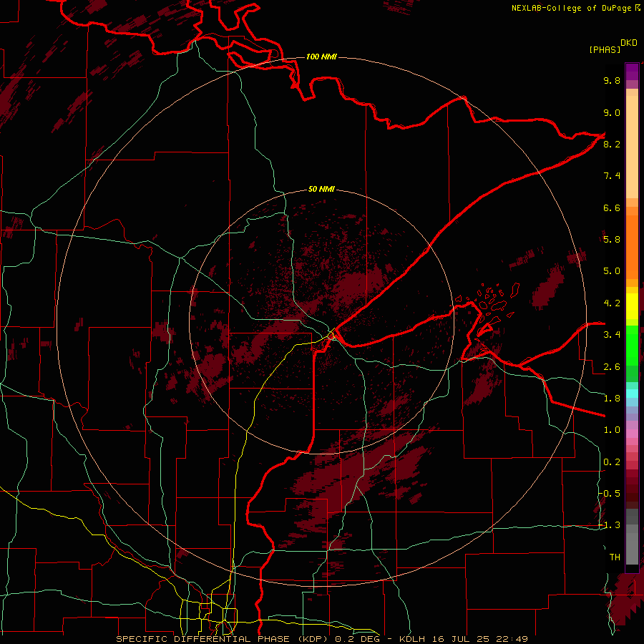Click the [PHAS] units label
644x644 pixels.
[x=605, y=49]
